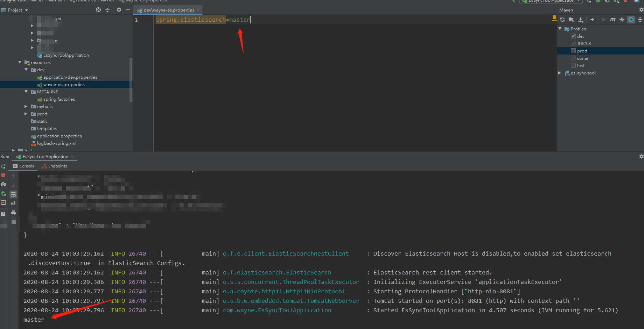Download Maven sources and documentation
The height and width of the screenshot is (329, 644).
[581, 20]
